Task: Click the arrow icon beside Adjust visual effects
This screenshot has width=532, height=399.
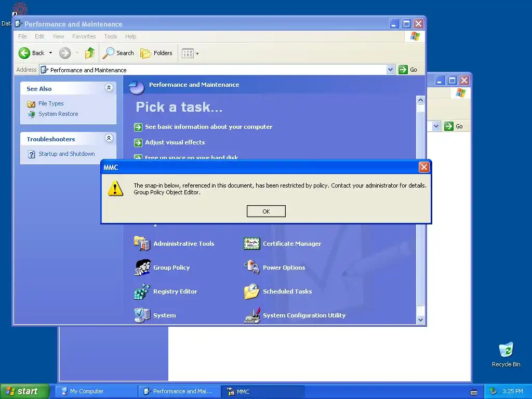Action: (x=138, y=142)
